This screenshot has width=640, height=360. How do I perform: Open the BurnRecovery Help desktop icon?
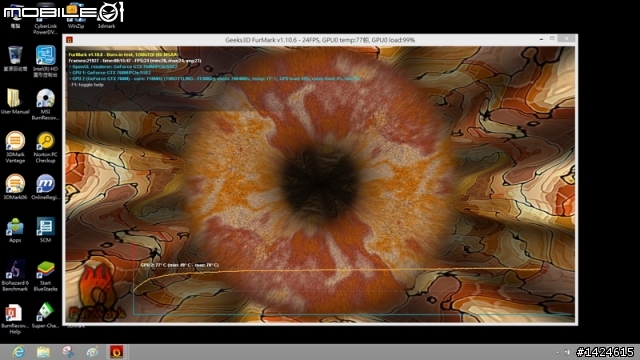click(13, 319)
